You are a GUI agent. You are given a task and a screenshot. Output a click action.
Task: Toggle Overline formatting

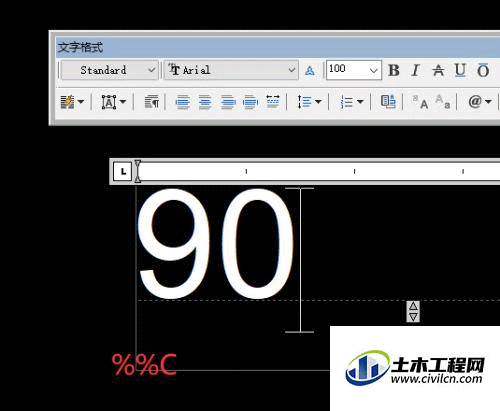[483, 70]
